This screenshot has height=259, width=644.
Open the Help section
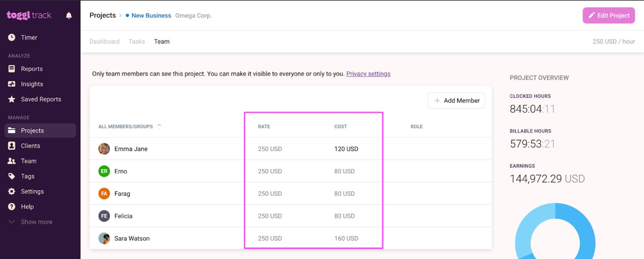pyautogui.click(x=27, y=207)
